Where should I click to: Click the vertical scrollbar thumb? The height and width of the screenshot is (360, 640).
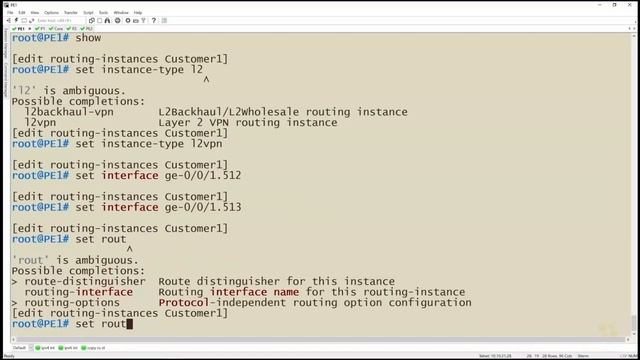pyautogui.click(x=633, y=323)
